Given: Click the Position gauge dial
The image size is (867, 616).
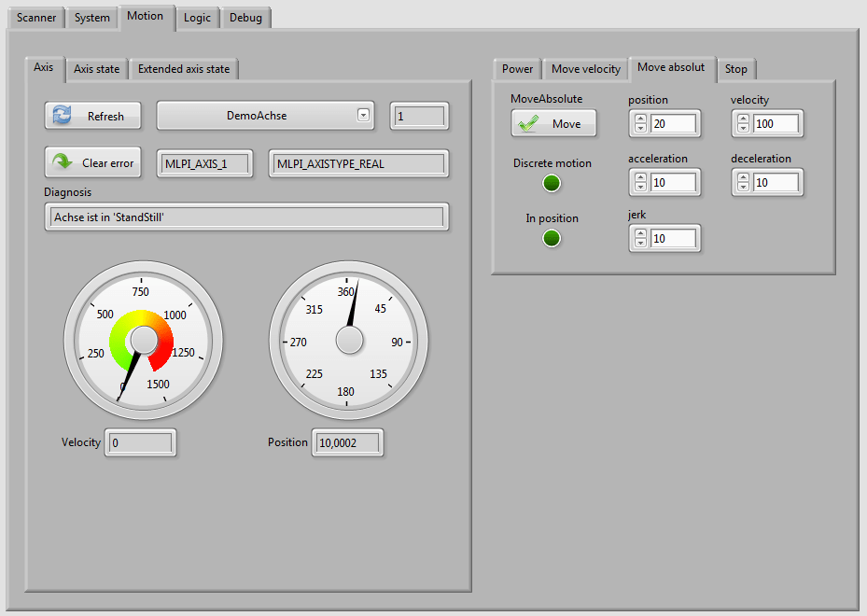Looking at the screenshot, I should pos(348,340).
